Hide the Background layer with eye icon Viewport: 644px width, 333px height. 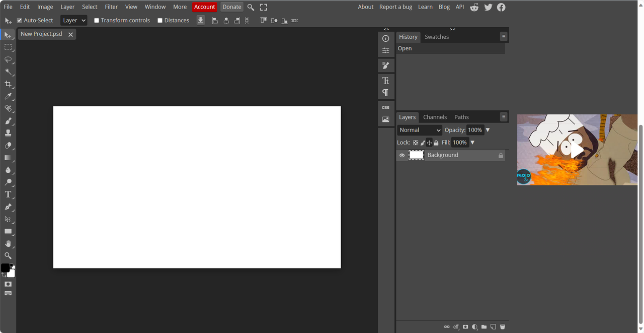402,155
